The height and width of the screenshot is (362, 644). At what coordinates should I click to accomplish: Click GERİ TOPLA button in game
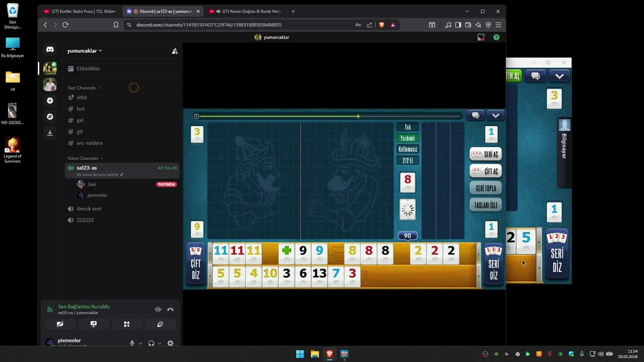[486, 189]
